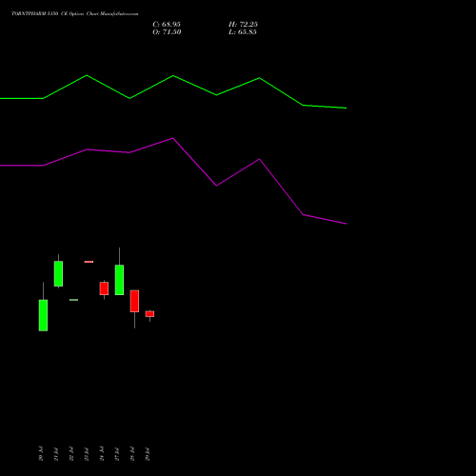Screen dimensions: 476x476
Task: Select the 29 Jul date label
Action: click(148, 454)
